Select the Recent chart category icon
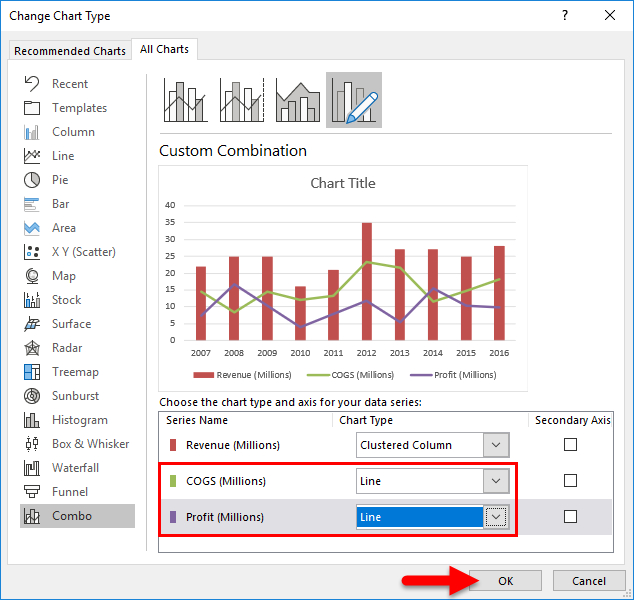The image size is (634, 600). 32,84
